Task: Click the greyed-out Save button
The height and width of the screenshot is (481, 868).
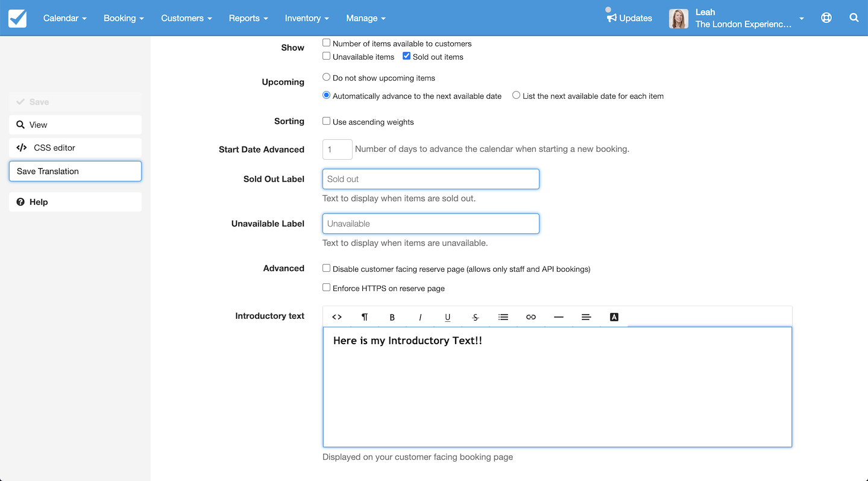Action: pos(75,102)
